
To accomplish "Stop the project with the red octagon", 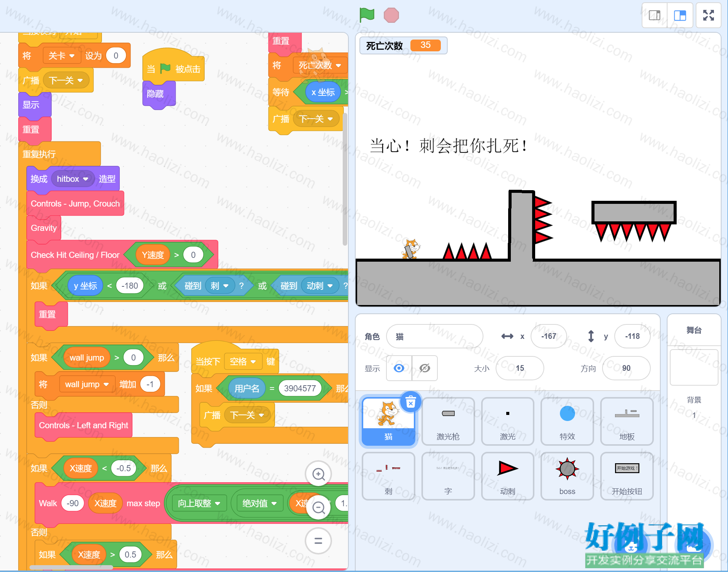I will (391, 15).
